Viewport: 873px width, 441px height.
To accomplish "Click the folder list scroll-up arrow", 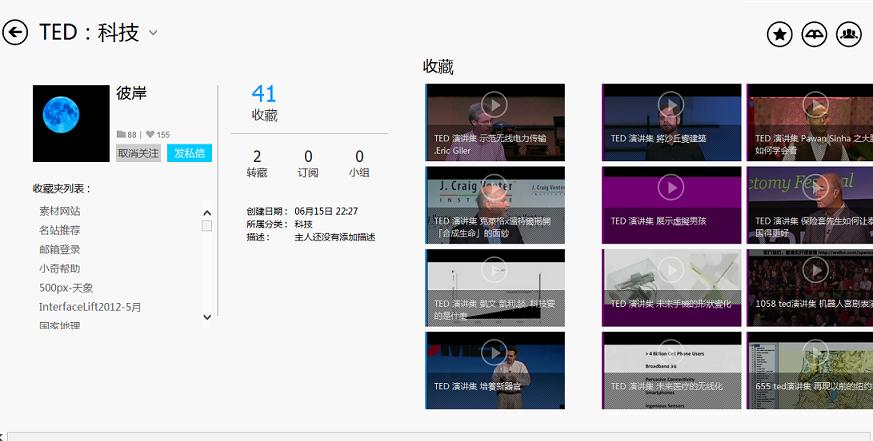I will click(x=207, y=213).
